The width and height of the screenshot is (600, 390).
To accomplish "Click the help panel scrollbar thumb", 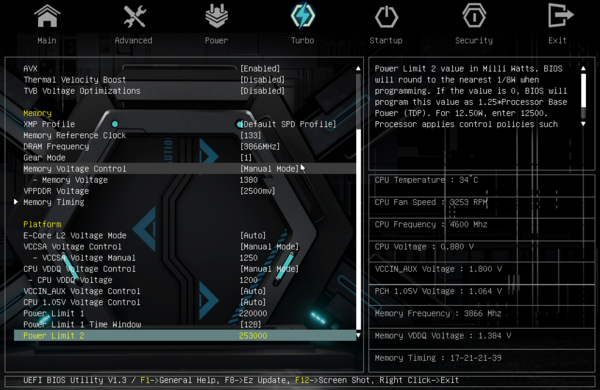I will [x=583, y=91].
